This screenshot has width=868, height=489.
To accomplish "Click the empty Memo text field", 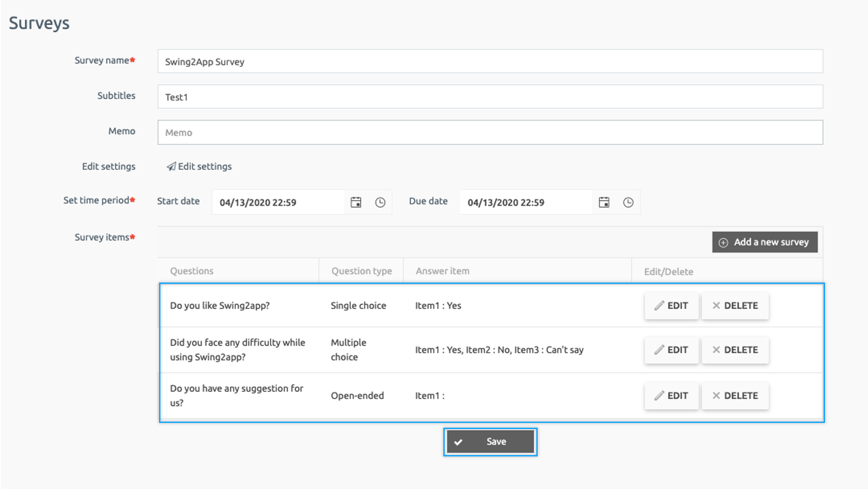I will [490, 133].
